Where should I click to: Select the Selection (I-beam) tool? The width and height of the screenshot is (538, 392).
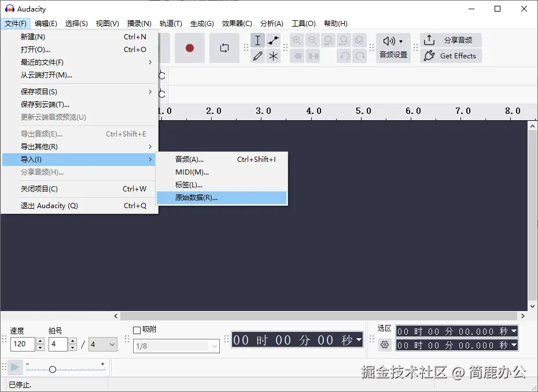pos(257,40)
